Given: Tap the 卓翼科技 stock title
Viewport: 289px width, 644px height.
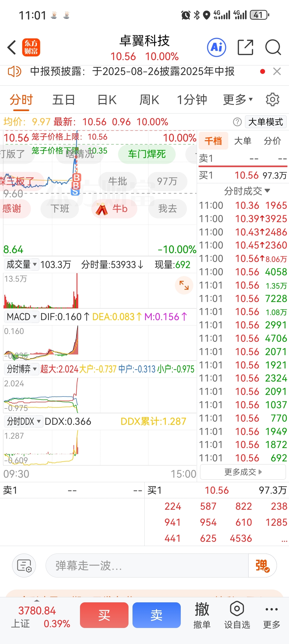Looking at the screenshot, I should (144, 41).
